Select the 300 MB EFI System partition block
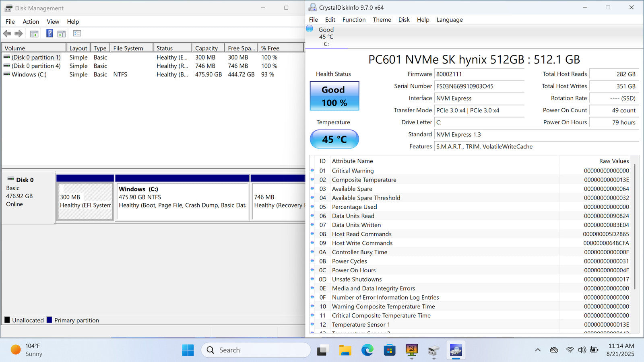The width and height of the screenshot is (644, 362). (85, 201)
